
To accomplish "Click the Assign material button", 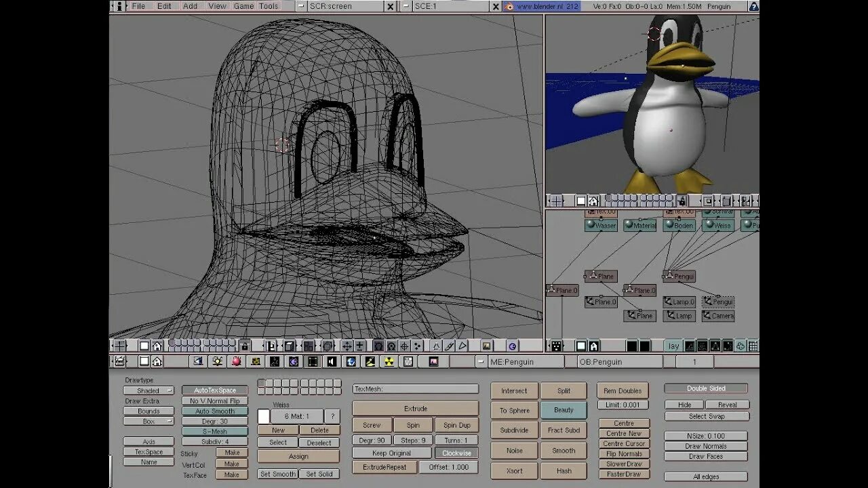I will pyautogui.click(x=298, y=456).
